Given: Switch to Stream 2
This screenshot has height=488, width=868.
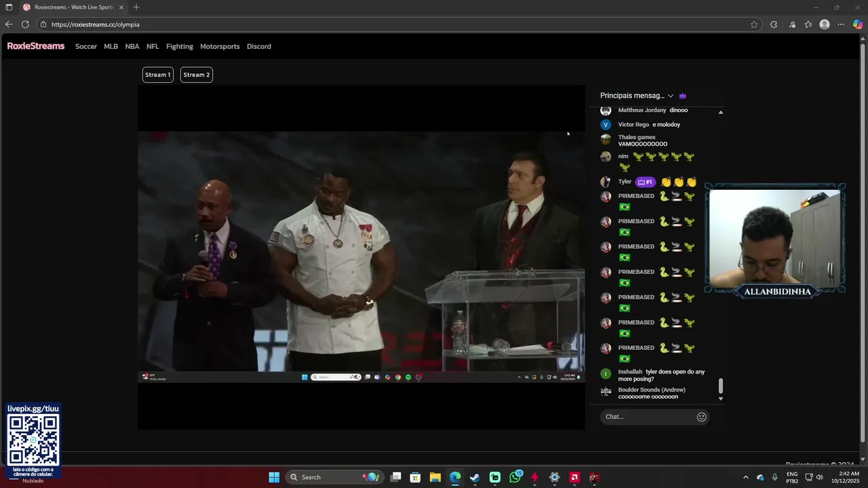Looking at the screenshot, I should pyautogui.click(x=197, y=75).
